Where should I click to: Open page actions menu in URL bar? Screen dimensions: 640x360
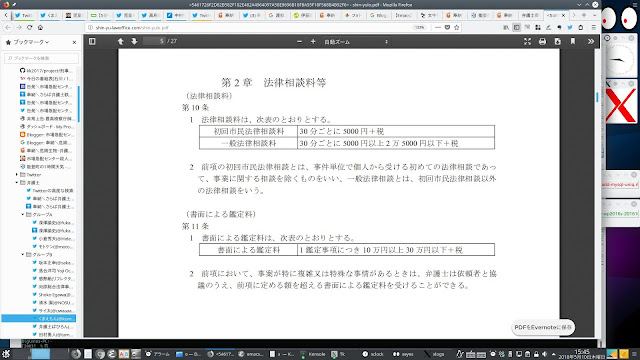click(438, 27)
